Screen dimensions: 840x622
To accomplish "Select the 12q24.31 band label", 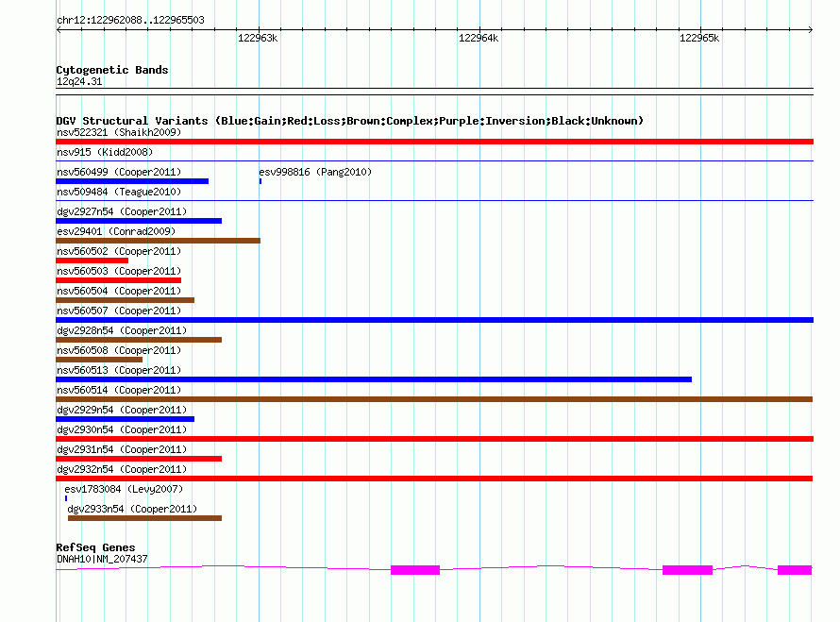I will click(x=79, y=81).
